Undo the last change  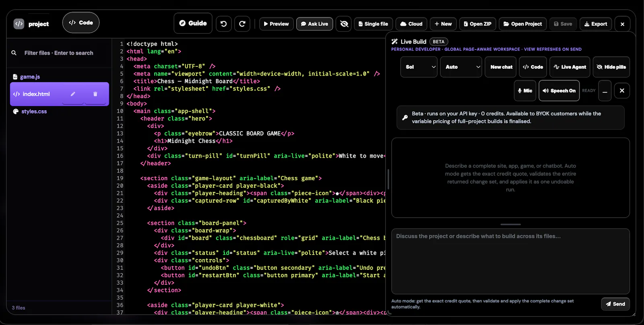click(x=224, y=24)
